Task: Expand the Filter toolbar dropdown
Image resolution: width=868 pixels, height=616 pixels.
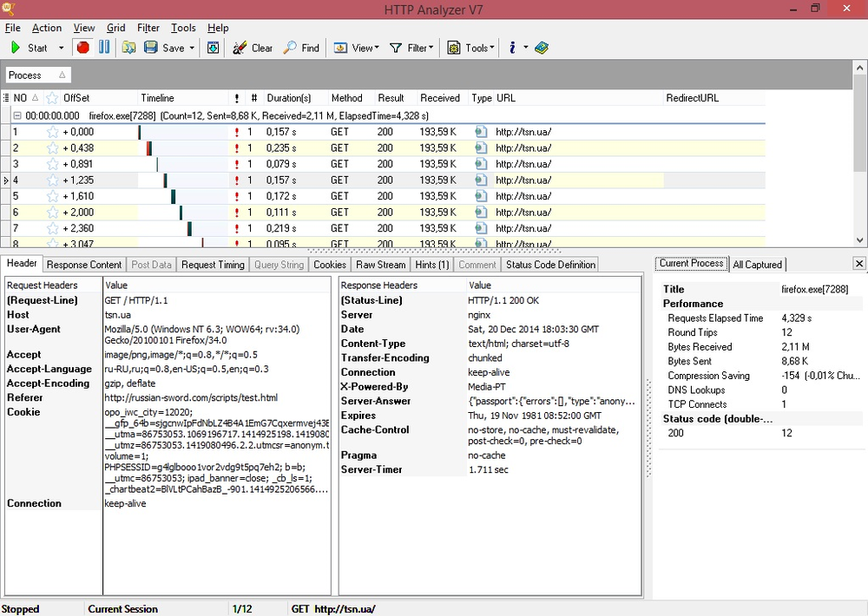Action: tap(432, 49)
